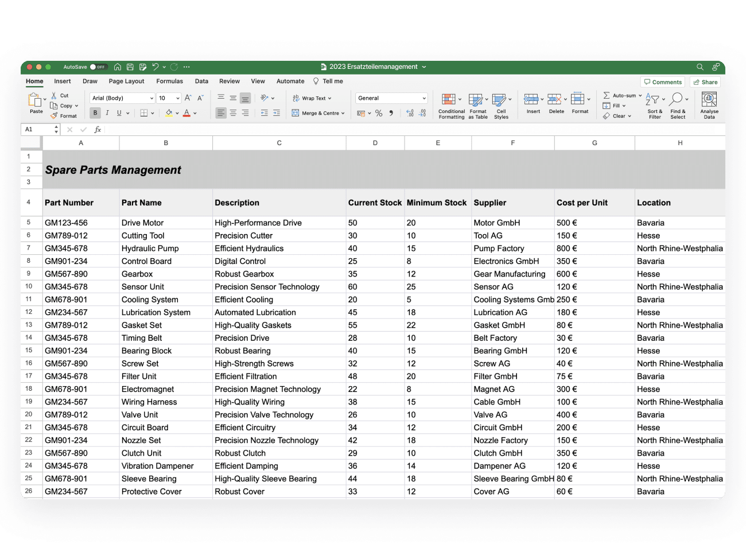Toggle middle vertical alignment

point(233,98)
